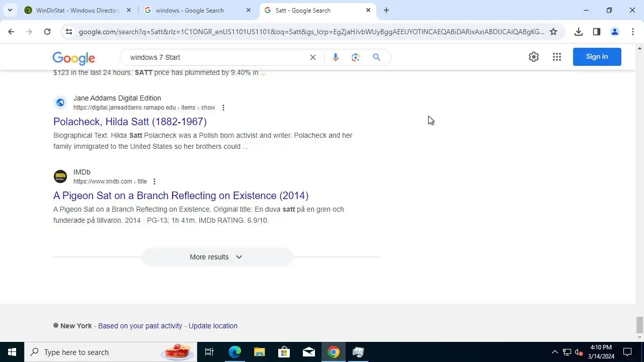Screen dimensions: 644x362
Task: Go back to the previous page
Action: click(x=11, y=32)
